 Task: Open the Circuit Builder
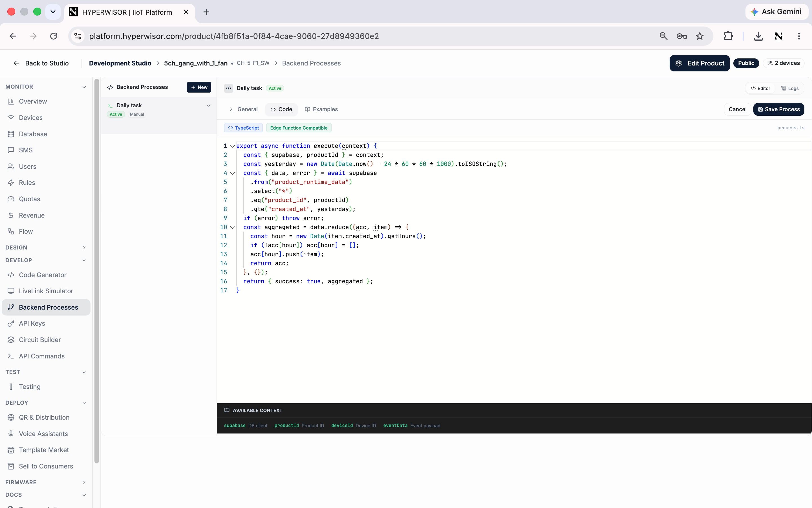[46, 340]
